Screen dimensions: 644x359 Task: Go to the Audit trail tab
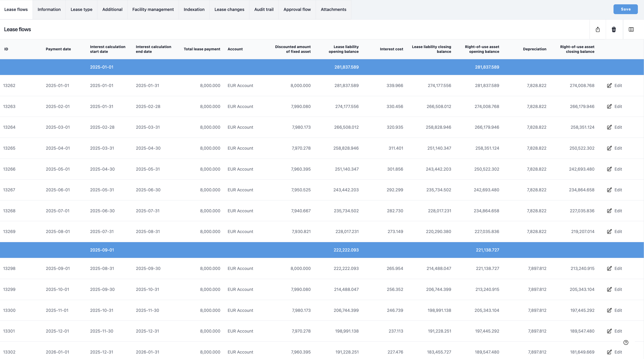[264, 10]
